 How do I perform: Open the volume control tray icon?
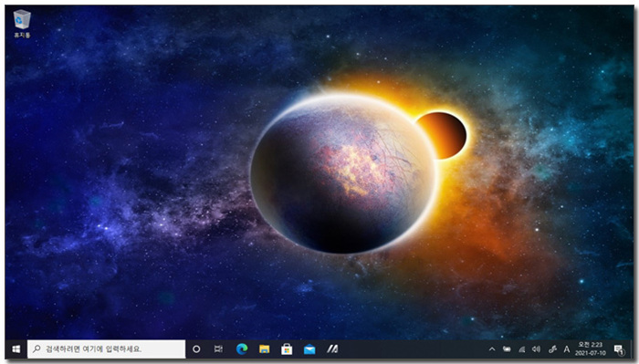pos(537,349)
